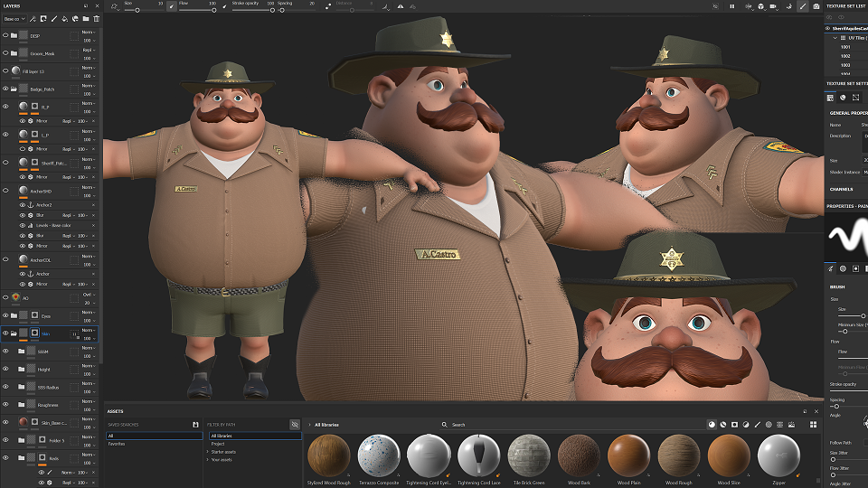Add a mask with the Layers toolbar icon
This screenshot has width=868, height=488.
(43, 19)
